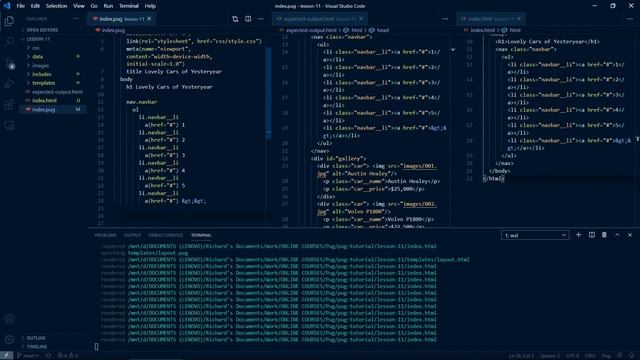
Task: Click the feedback icon in the status bar
Action: click(620, 356)
